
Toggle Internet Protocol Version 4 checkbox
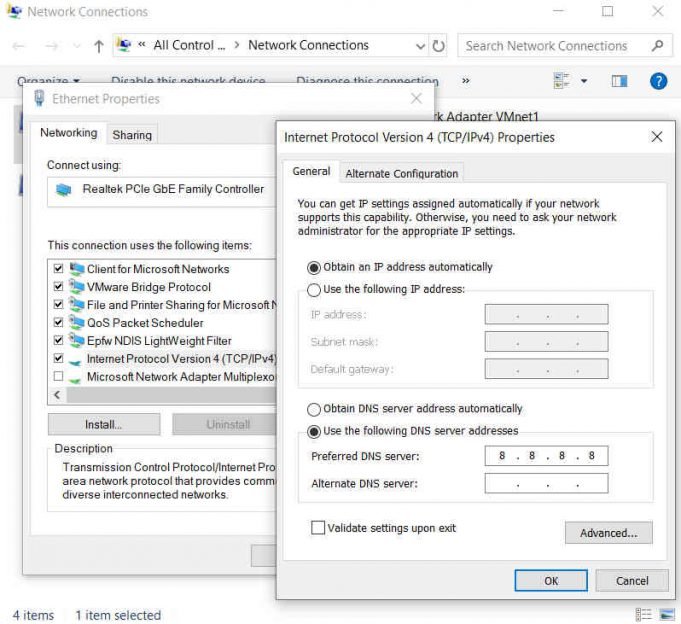tap(58, 358)
